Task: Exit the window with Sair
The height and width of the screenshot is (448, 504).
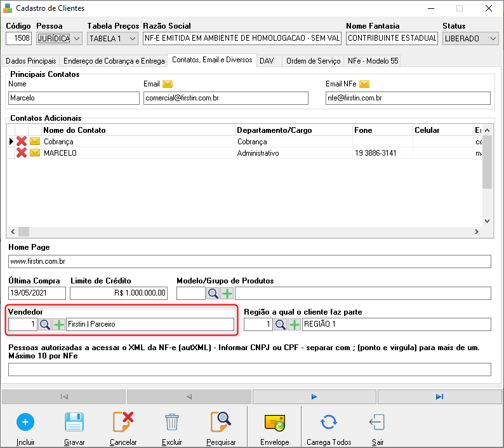Action: (377, 428)
